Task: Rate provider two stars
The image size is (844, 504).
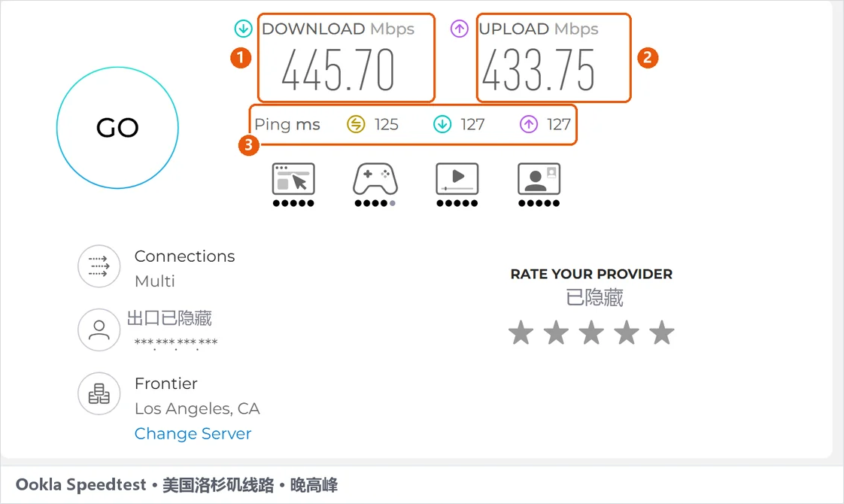Action: [x=556, y=332]
